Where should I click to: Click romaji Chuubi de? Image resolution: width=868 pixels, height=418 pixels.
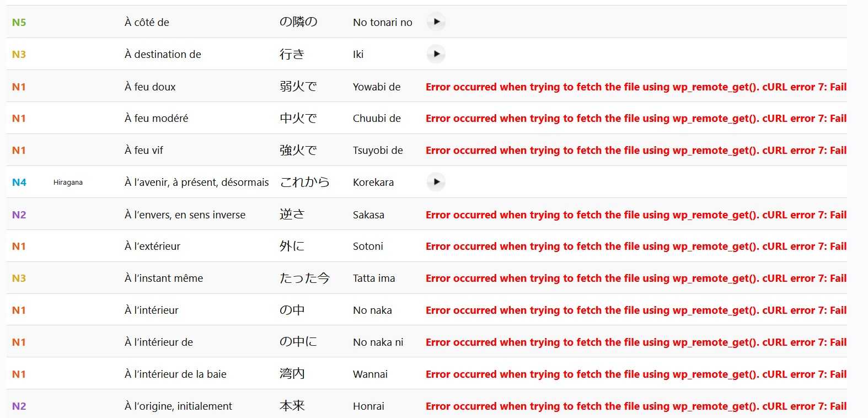[x=377, y=119]
